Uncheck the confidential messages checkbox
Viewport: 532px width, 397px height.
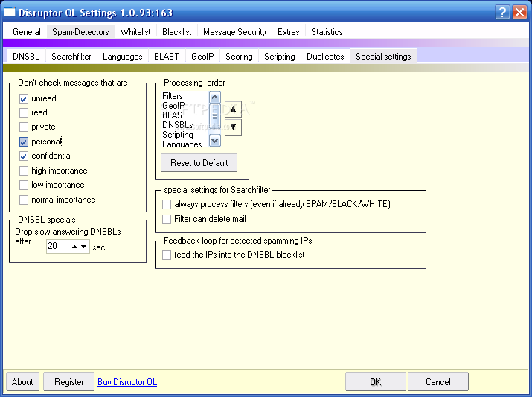point(24,156)
